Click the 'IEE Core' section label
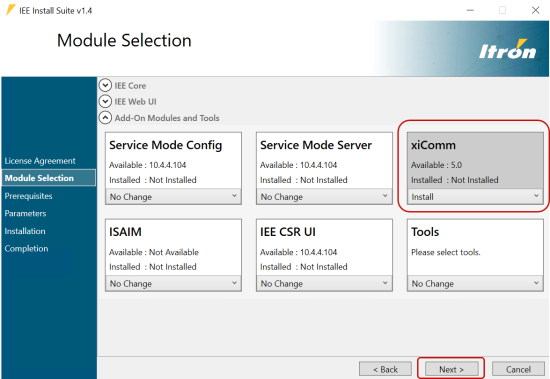The height and width of the screenshot is (379, 550). (x=130, y=86)
